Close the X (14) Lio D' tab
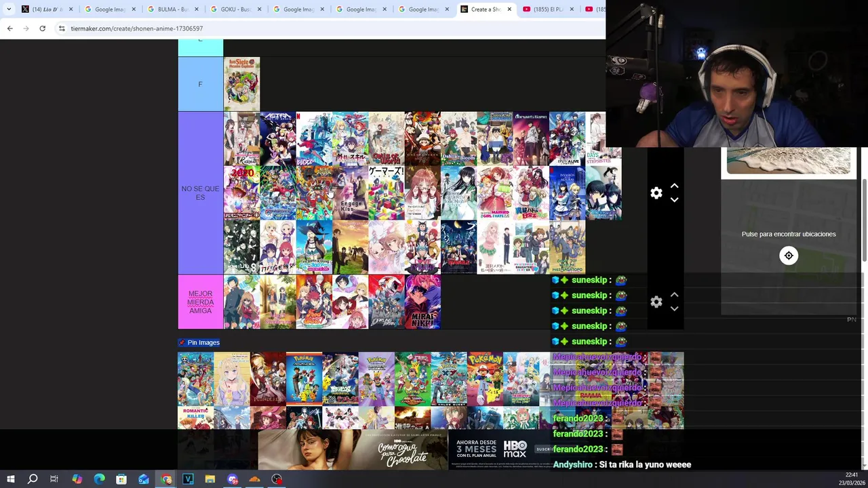 [x=71, y=9]
